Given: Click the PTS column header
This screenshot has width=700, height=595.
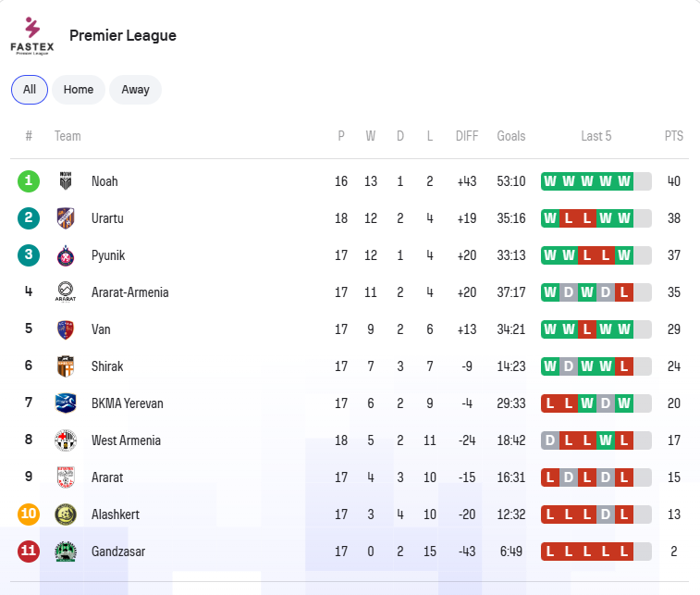Looking at the screenshot, I should pyautogui.click(x=674, y=136).
